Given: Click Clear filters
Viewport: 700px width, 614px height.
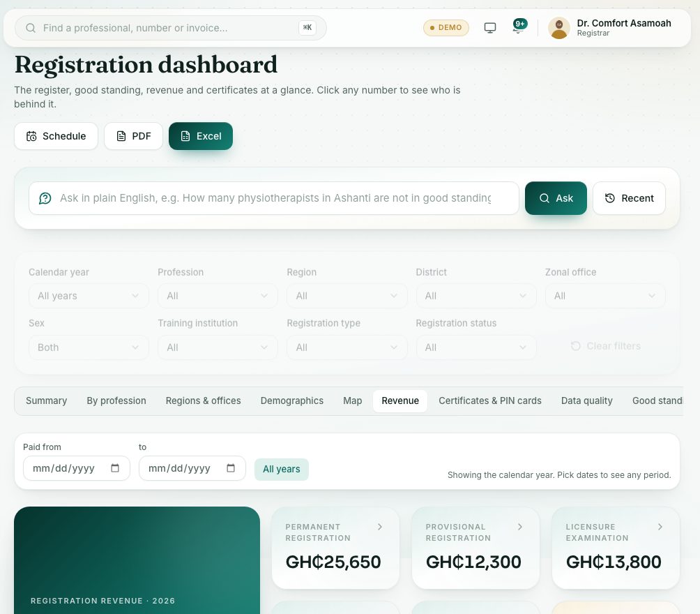Looking at the screenshot, I should 606,346.
